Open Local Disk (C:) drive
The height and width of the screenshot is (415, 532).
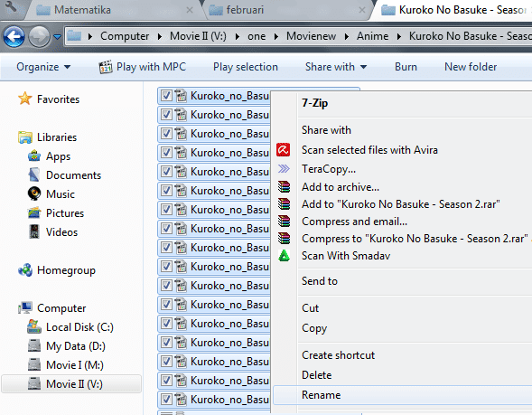coord(70,326)
